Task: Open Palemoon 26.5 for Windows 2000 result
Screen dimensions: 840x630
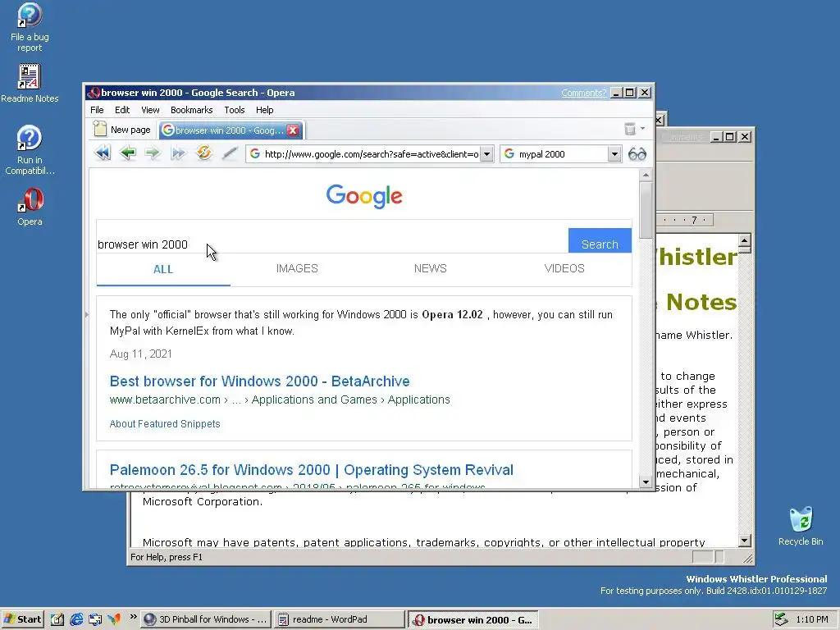Action: click(311, 470)
